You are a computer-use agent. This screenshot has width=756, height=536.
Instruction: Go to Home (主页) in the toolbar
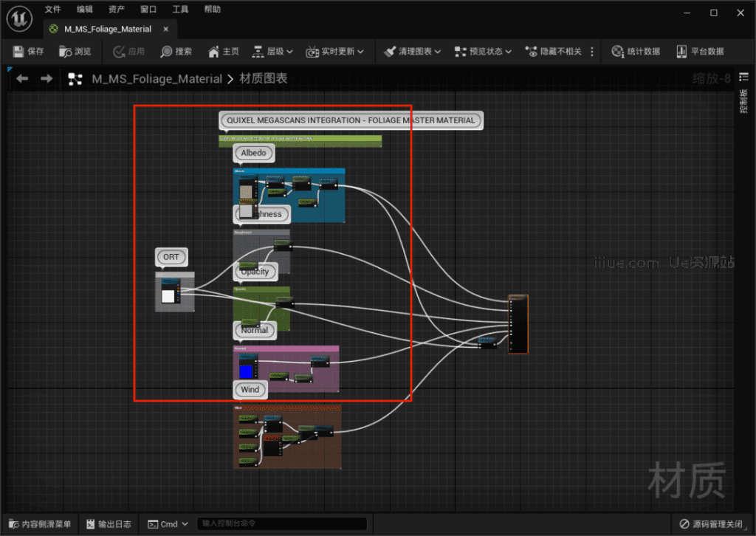[213, 52]
